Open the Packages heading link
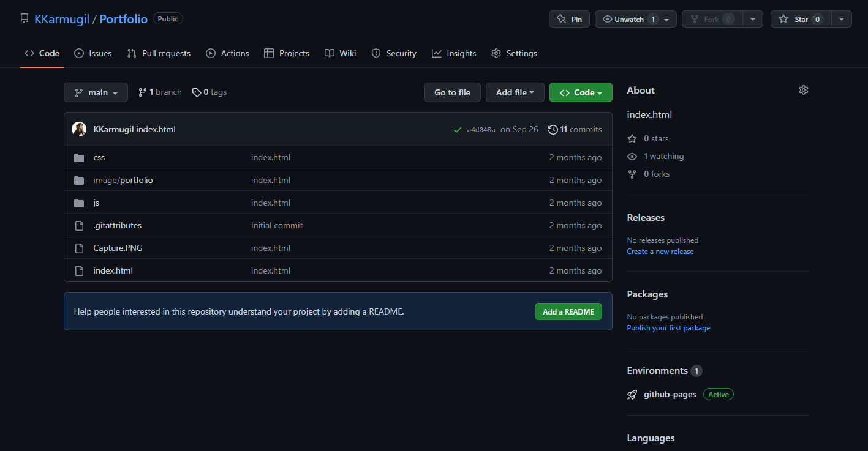Screen dimensions: 868x451 tap(647, 294)
